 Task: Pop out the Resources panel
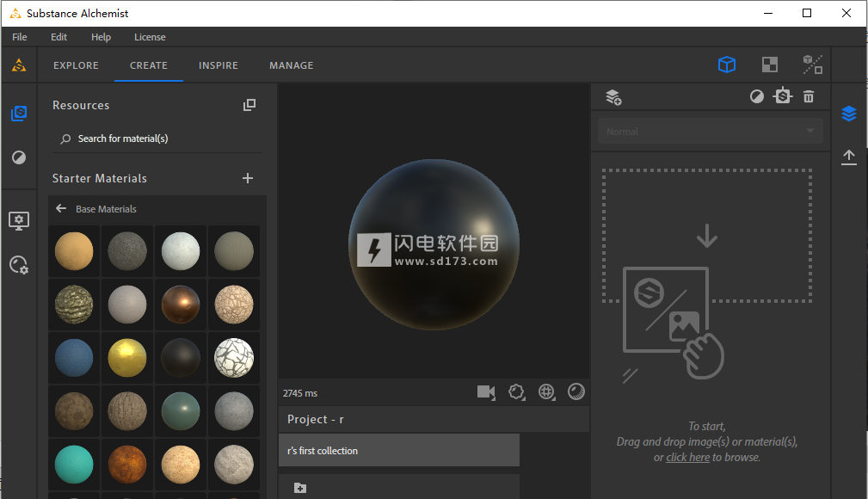click(x=249, y=105)
